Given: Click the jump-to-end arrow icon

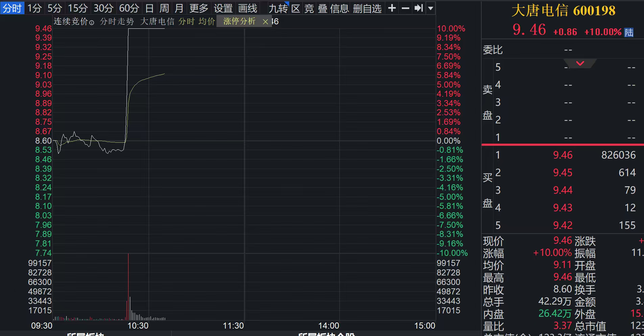Looking at the screenshot, I should click(419, 8).
